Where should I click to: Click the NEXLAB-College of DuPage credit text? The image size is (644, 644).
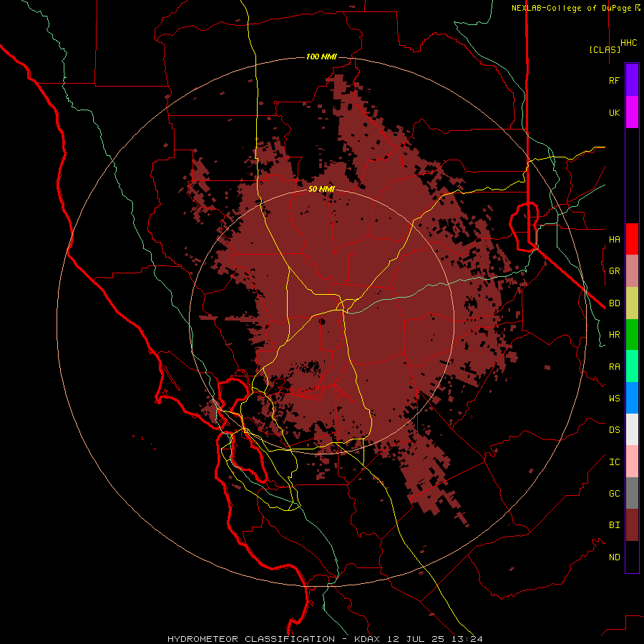(571, 8)
